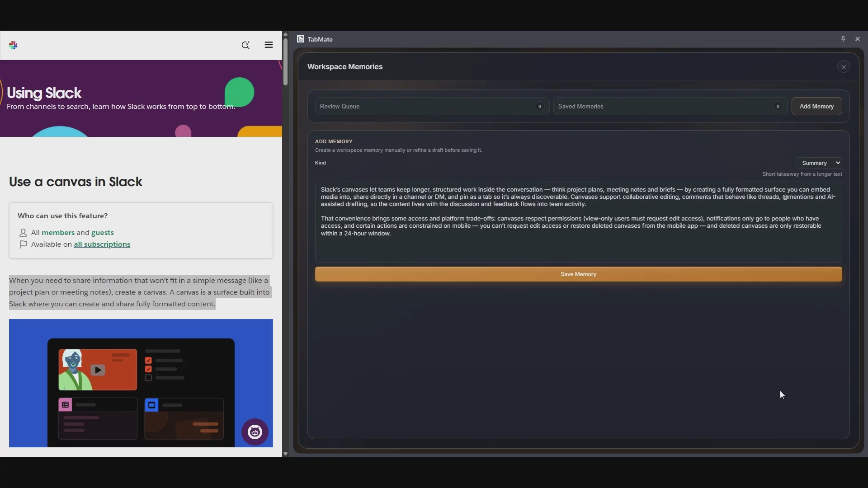Image resolution: width=868 pixels, height=488 pixels.
Task: Click the page scrollbar up arrow
Action: [285, 34]
